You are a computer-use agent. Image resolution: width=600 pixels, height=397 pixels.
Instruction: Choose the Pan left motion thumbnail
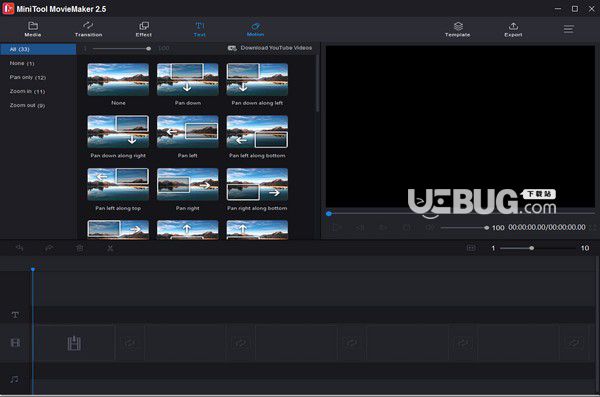(x=188, y=132)
